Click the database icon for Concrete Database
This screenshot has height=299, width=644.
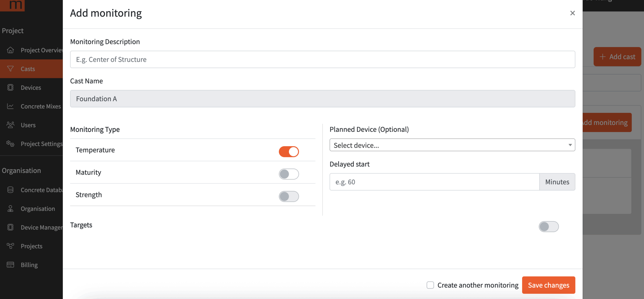[x=10, y=190]
